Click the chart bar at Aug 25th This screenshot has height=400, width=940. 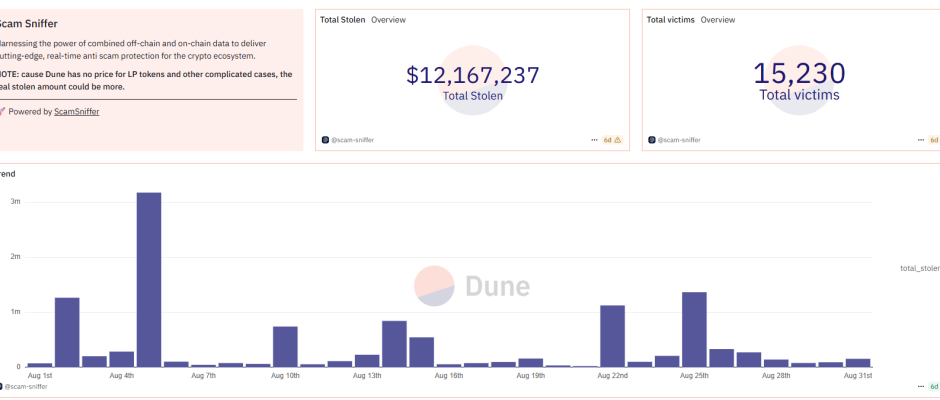(694, 330)
